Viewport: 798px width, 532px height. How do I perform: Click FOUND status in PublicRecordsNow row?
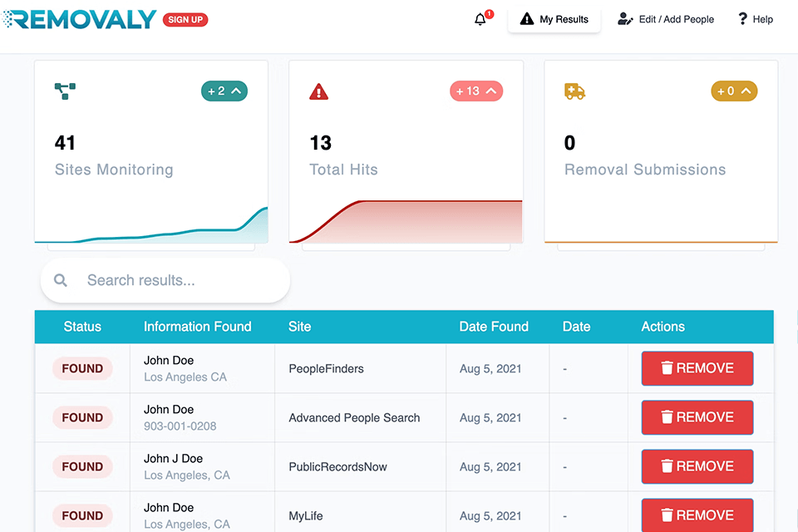(x=82, y=466)
